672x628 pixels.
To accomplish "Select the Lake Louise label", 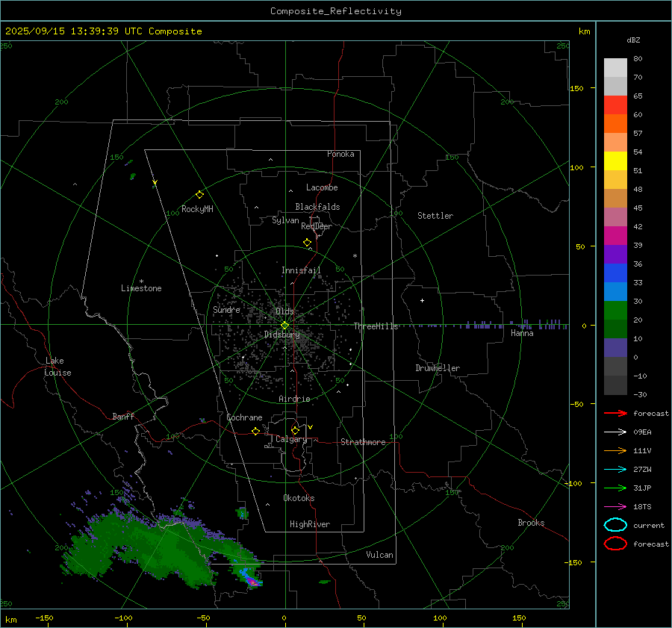I will coord(57,367).
